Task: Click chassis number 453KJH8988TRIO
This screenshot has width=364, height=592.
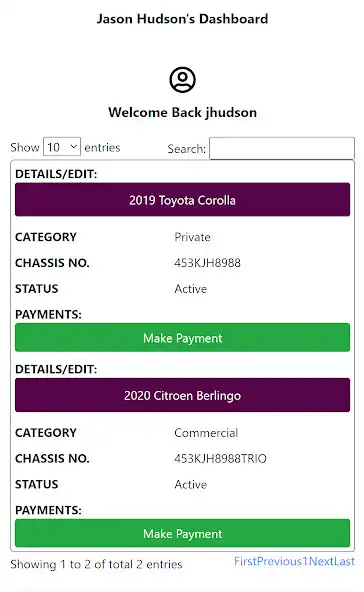Action: (220, 458)
